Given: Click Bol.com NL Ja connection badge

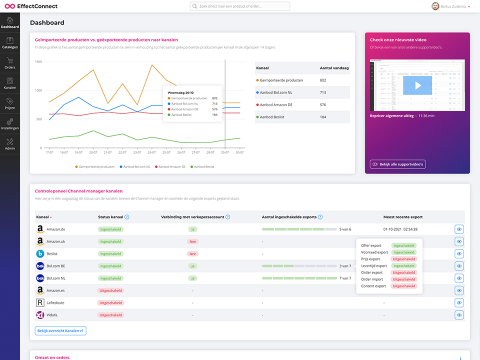Looking at the screenshot, I should tap(193, 278).
